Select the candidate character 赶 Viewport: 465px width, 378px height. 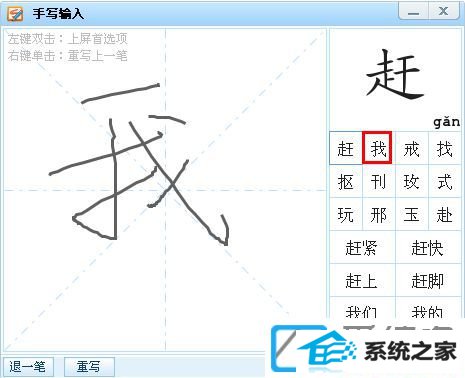(x=346, y=148)
